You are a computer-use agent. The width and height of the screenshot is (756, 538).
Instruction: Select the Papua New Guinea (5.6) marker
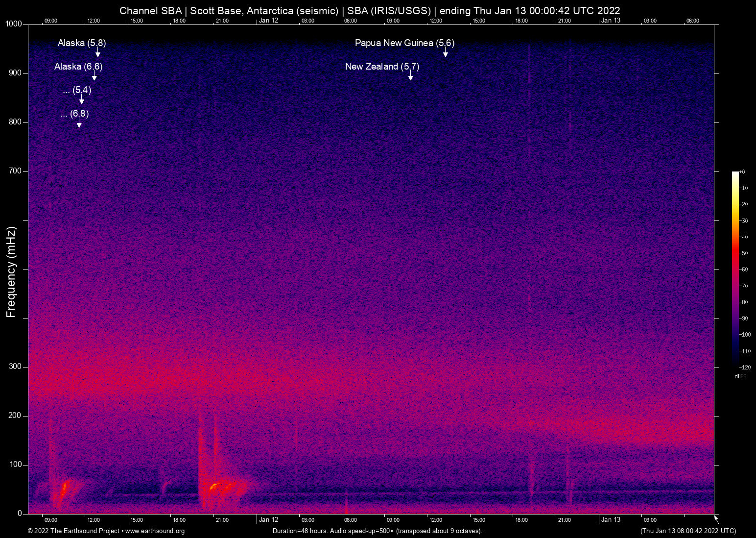coord(404,43)
